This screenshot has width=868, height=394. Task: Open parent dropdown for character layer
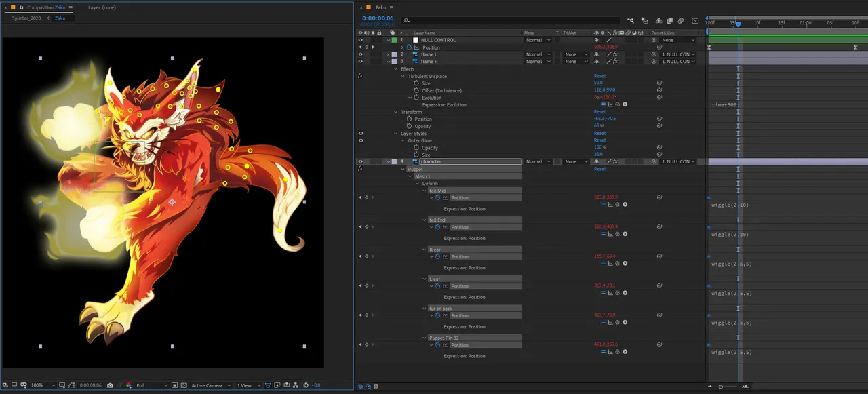678,162
